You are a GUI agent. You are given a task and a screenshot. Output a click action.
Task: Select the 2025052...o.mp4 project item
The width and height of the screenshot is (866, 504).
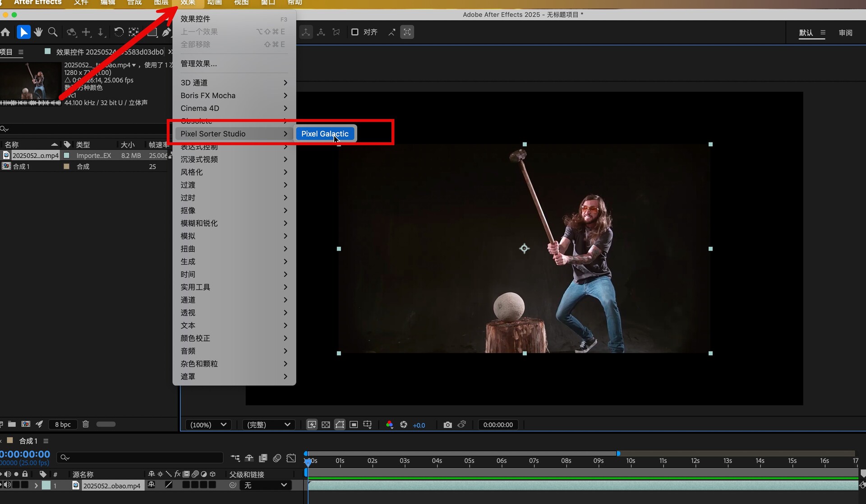point(35,156)
